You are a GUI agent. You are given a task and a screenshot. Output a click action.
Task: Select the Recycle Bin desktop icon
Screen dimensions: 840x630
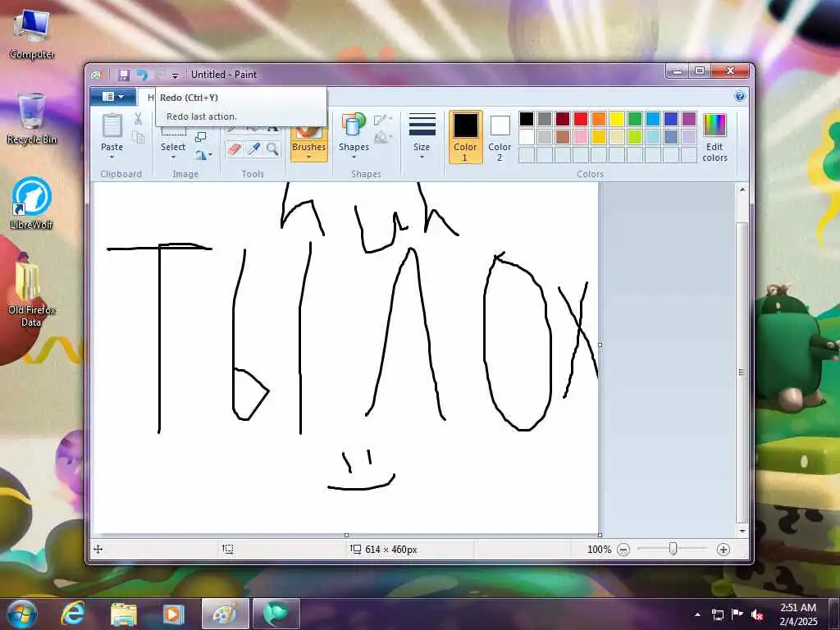[x=32, y=119]
